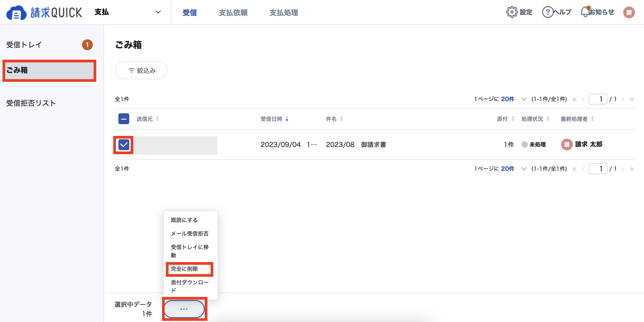The image size is (644, 322).
Task: Click the 請求 太郎 avatar in the row
Action: pos(567,144)
